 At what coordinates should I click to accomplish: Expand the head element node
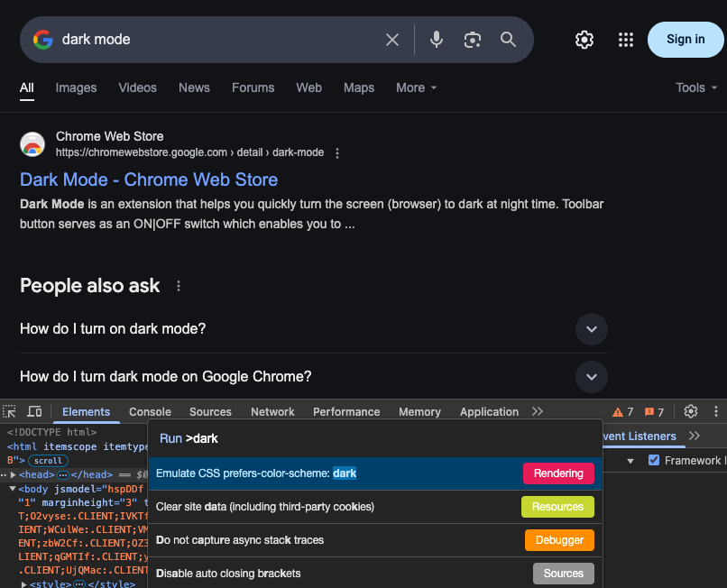click(14, 475)
